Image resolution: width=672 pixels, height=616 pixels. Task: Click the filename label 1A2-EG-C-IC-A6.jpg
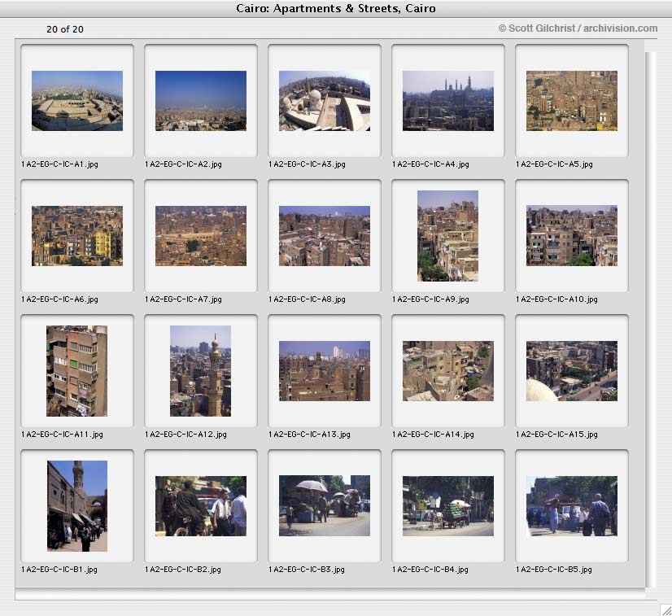pyautogui.click(x=59, y=299)
